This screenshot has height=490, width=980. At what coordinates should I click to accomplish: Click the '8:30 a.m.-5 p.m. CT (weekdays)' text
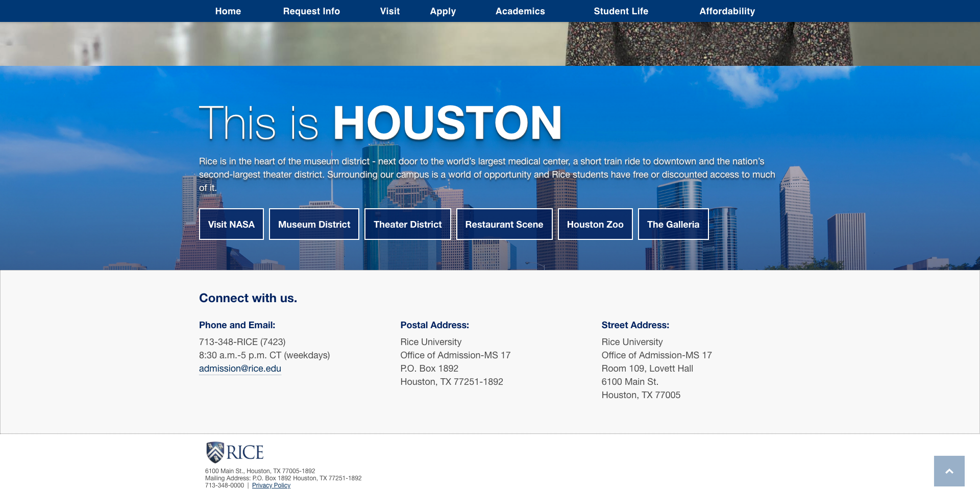click(x=264, y=355)
